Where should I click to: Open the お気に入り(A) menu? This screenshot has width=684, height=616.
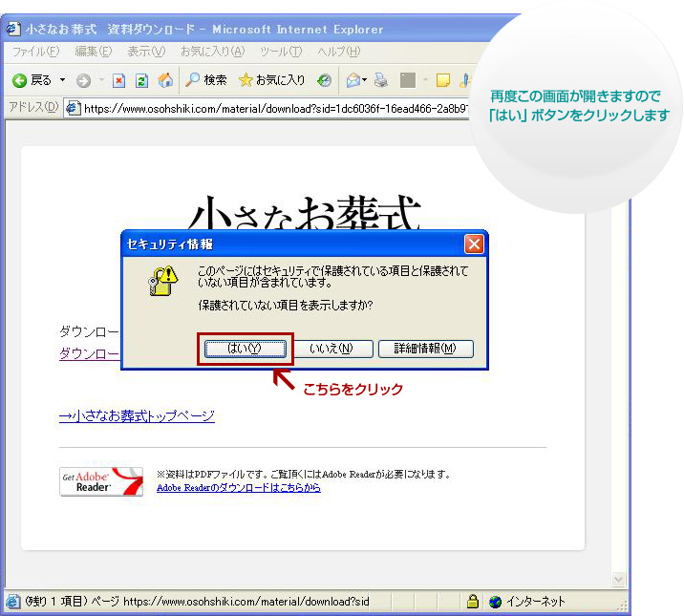[212, 52]
